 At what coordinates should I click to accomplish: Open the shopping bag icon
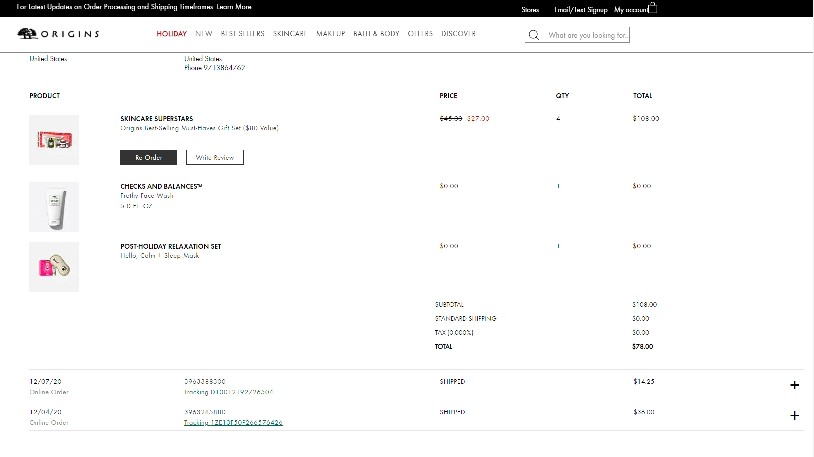point(653,8)
